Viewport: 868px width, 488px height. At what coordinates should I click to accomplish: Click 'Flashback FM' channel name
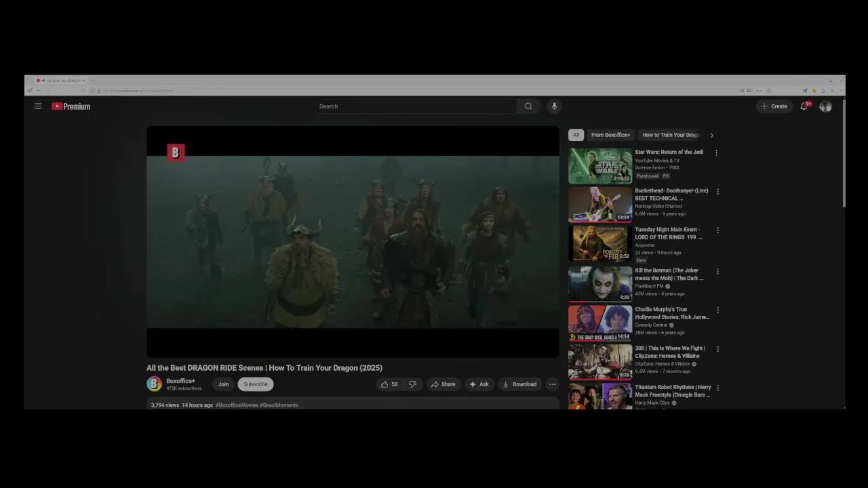pyautogui.click(x=649, y=286)
